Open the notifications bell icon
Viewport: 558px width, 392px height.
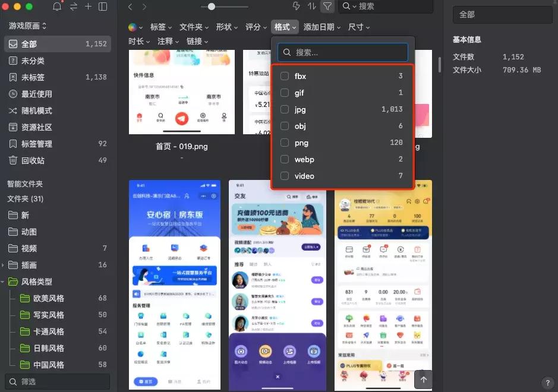coord(57,7)
